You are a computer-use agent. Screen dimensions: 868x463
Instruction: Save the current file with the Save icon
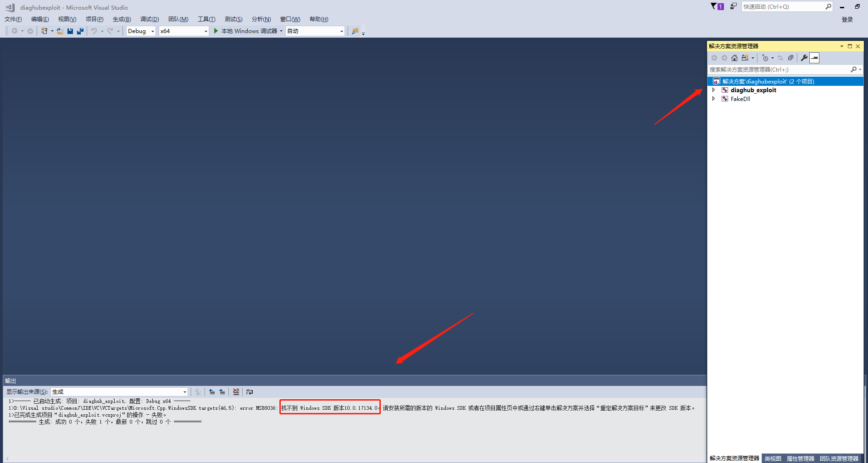70,31
